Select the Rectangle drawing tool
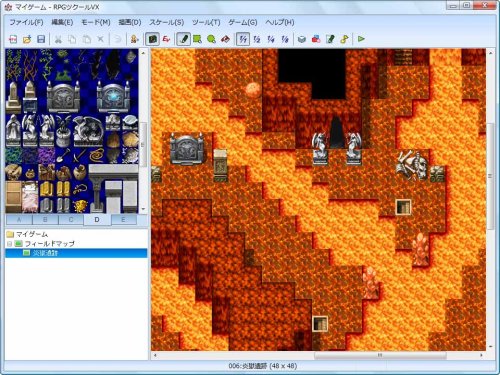The width and height of the screenshot is (500, 375). (197, 39)
